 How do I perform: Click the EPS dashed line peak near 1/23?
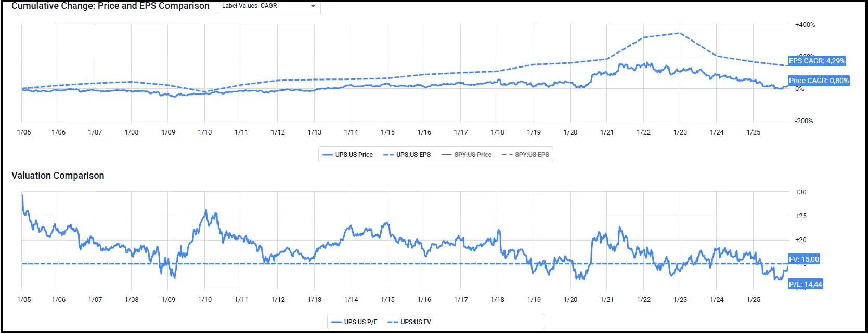pos(679,33)
